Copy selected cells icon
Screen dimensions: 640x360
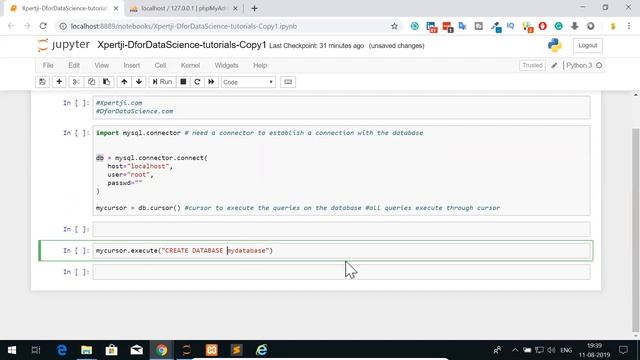(91, 82)
